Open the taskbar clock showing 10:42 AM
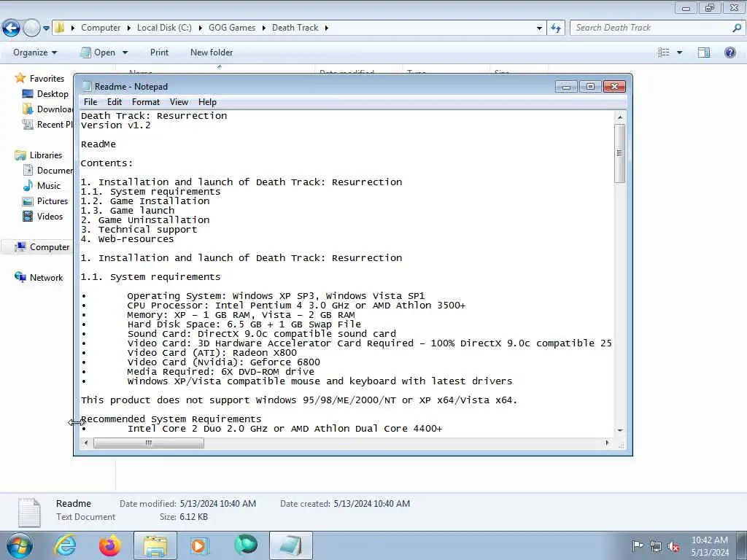 (710, 545)
